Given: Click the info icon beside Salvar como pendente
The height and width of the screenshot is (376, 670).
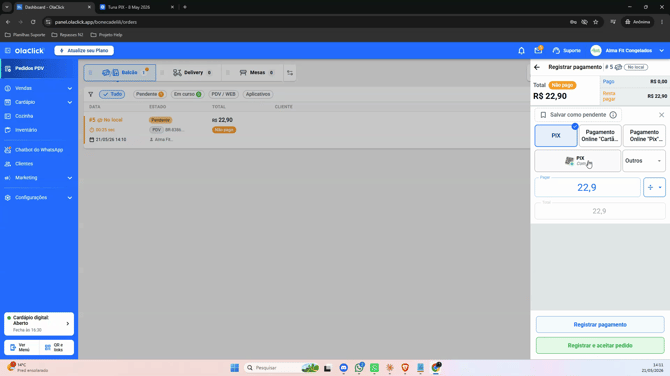Looking at the screenshot, I should (x=613, y=115).
